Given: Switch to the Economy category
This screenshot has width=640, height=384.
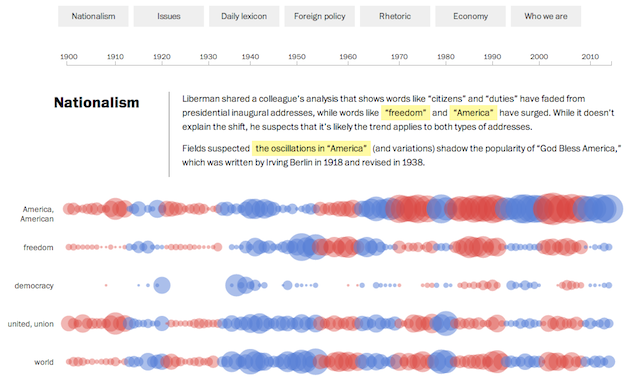Looking at the screenshot, I should (x=470, y=16).
